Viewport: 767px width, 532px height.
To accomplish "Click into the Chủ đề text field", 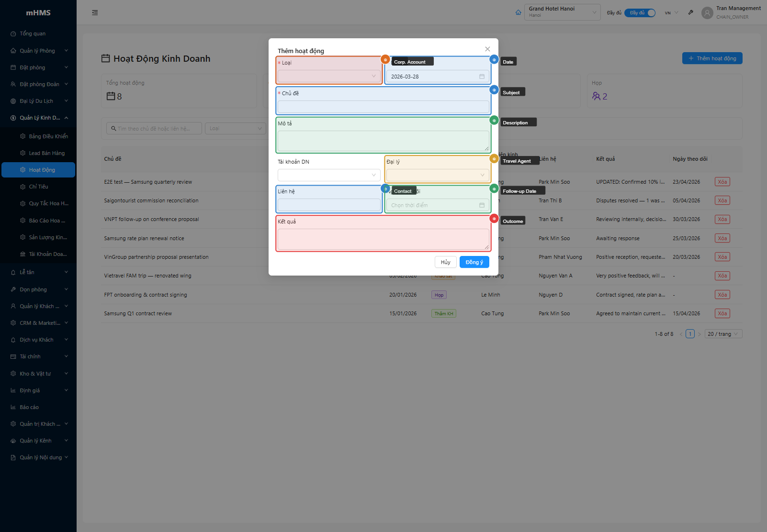I will 383,107.
